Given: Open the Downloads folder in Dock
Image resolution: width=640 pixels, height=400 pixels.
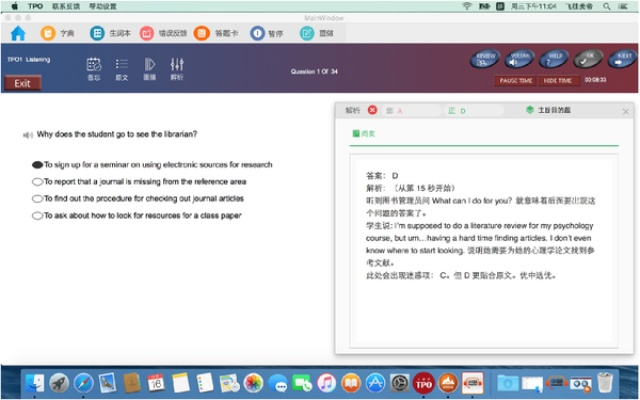Looking at the screenshot, I should click(x=507, y=383).
